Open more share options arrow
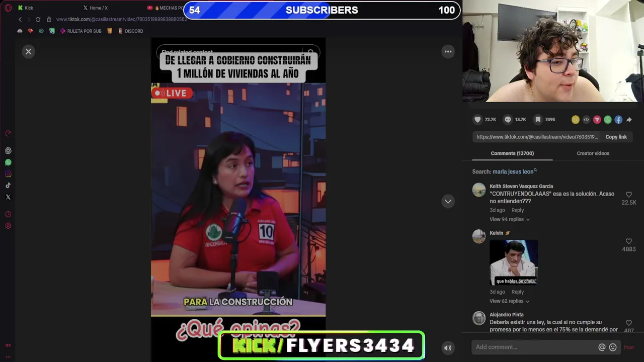The width and height of the screenshot is (644, 362). (629, 120)
